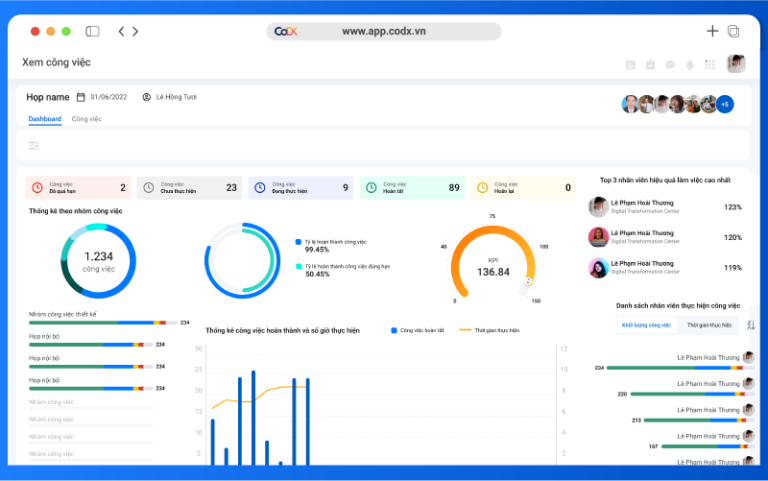Click the progress bar of the 213 employee
Viewport: 768px width, 481px height.
[x=699, y=420]
